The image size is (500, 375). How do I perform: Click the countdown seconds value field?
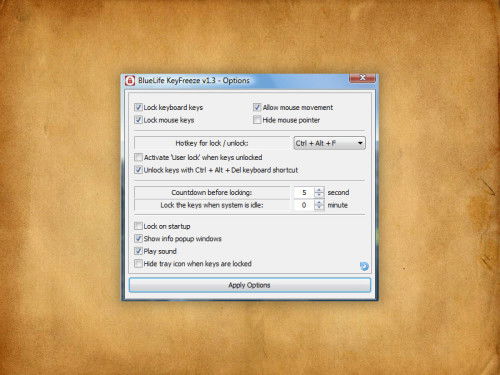point(304,192)
